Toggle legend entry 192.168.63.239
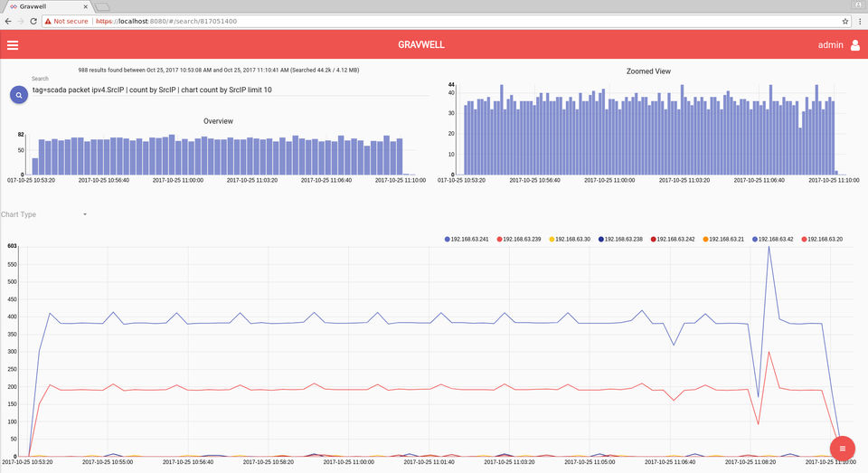Viewport: 868px width, 473px height. [519, 240]
